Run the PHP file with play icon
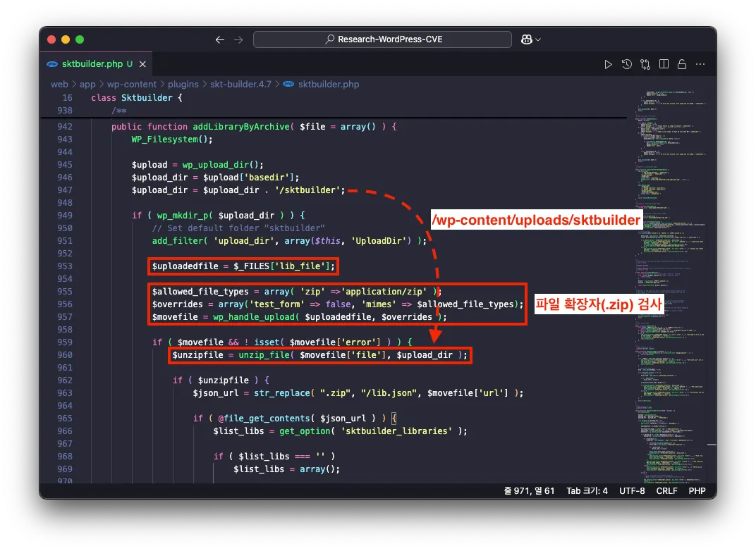This screenshot has height=551, width=756. tap(608, 64)
